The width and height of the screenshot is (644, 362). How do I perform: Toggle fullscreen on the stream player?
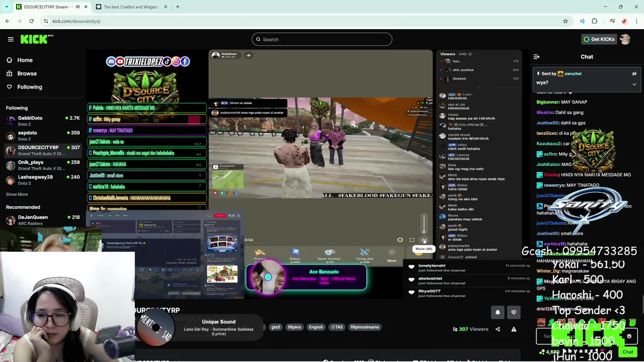pyautogui.click(x=412, y=240)
